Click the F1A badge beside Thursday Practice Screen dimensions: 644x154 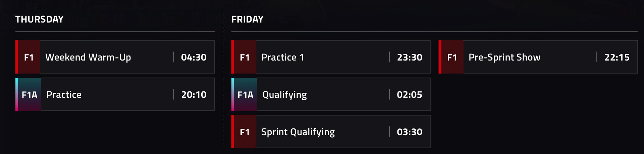[30, 95]
